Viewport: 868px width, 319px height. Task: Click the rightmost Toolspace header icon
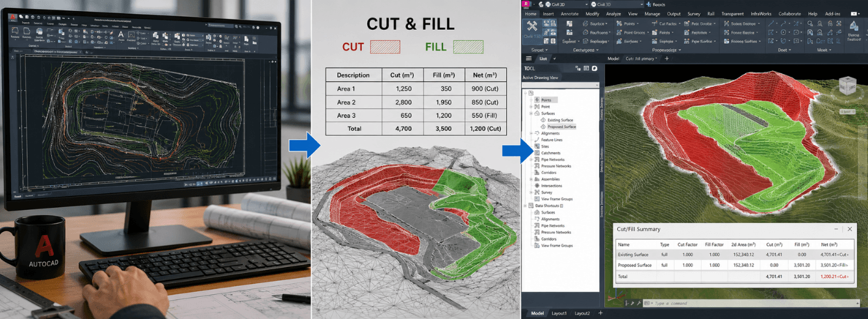(594, 68)
